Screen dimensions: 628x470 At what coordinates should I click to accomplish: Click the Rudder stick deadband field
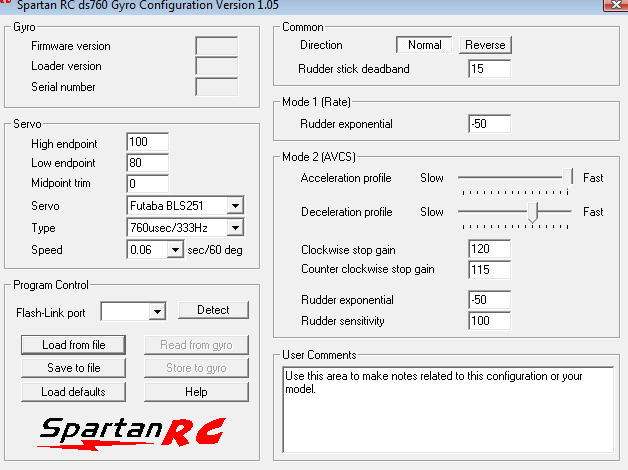(x=489, y=70)
